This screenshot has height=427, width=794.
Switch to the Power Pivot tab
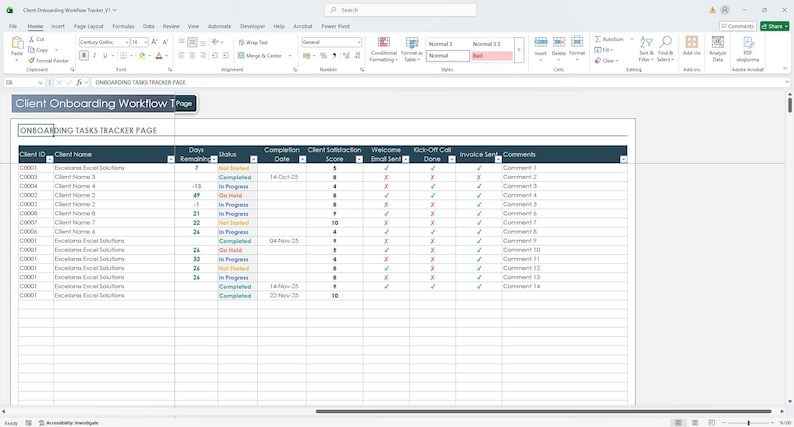coord(335,26)
